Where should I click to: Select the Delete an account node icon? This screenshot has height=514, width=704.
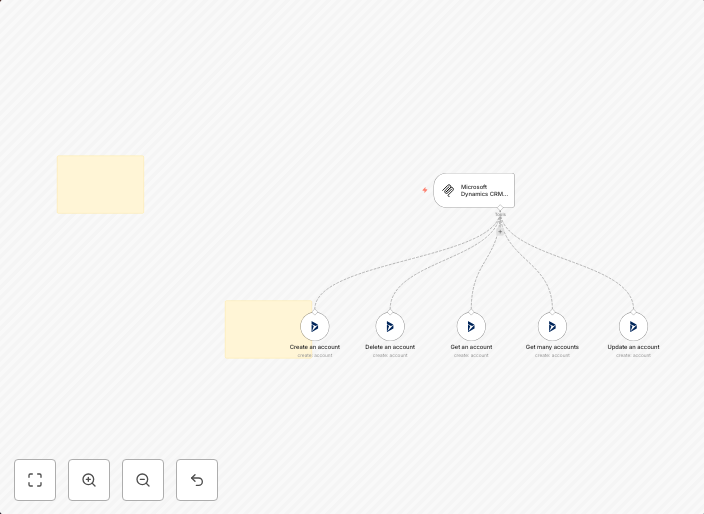[390, 326]
